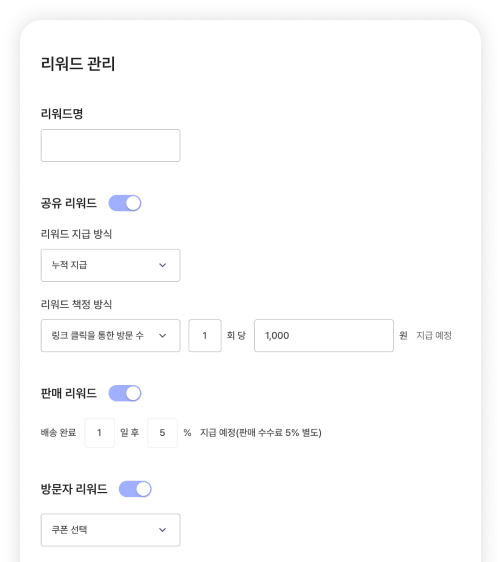Click the chevron arrow in 쿠폰 선택 box

point(163,530)
